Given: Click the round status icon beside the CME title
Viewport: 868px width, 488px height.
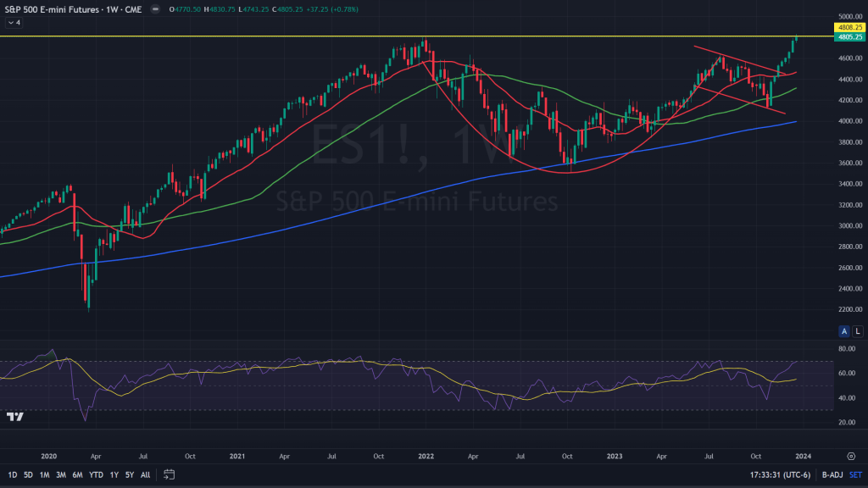Looking at the screenshot, I should [x=153, y=8].
